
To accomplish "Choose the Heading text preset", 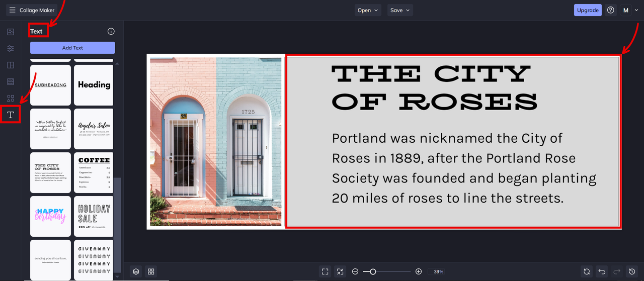I will click(x=94, y=85).
